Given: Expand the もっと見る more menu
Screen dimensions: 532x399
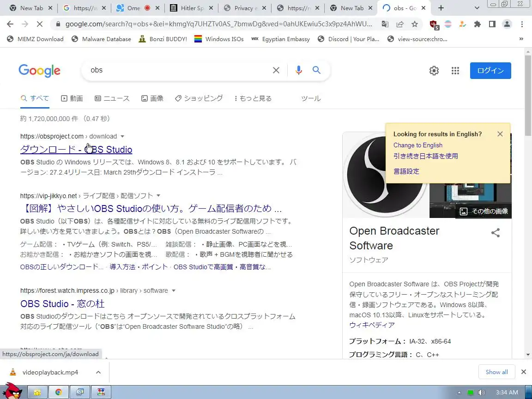Looking at the screenshot, I should pyautogui.click(x=253, y=98).
